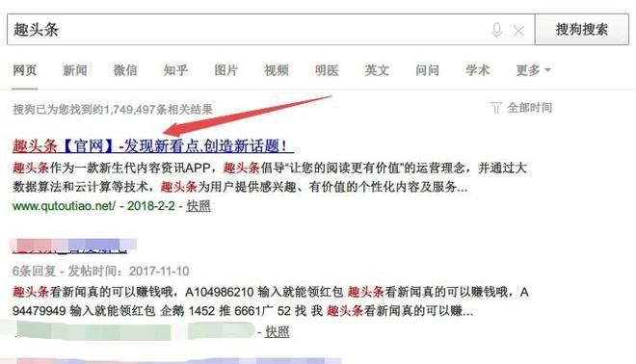Switch to the 知乎 tab
The width and height of the screenshot is (636, 364).
coord(175,70)
